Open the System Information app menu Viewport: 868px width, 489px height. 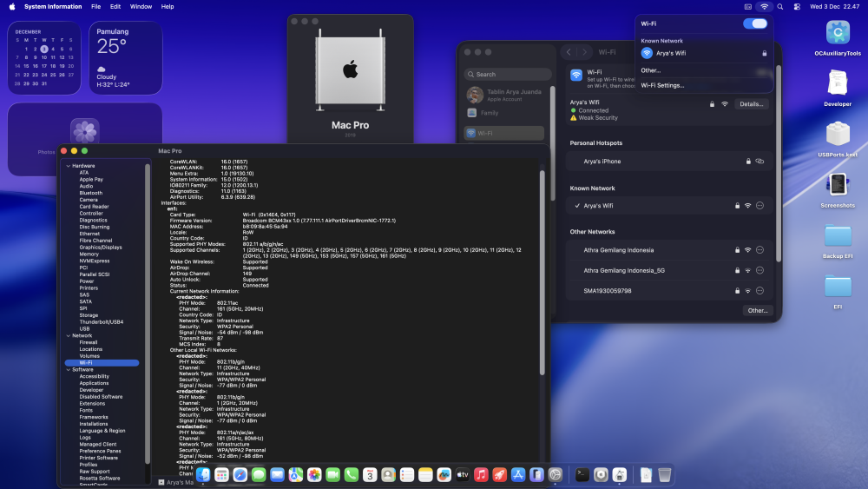point(53,7)
